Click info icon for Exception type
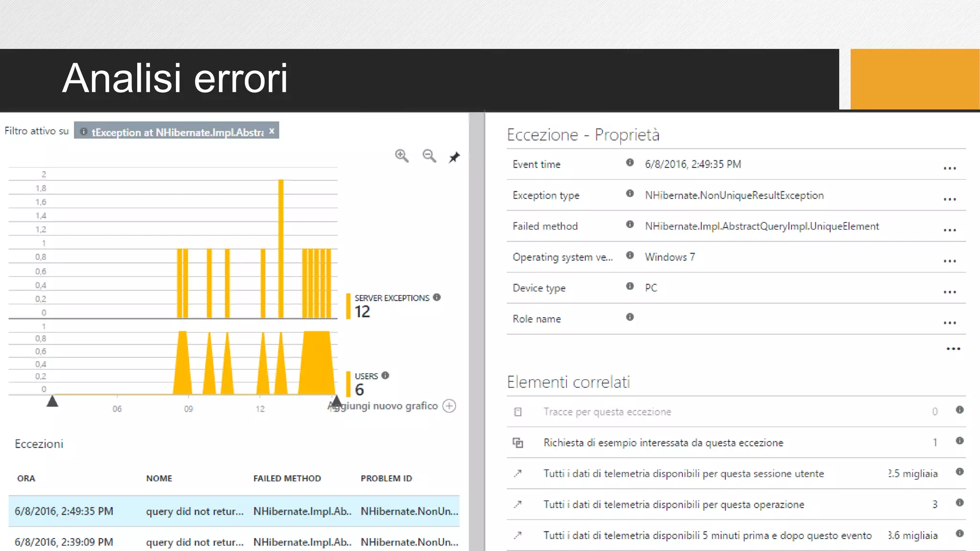The image size is (980, 551). click(630, 194)
